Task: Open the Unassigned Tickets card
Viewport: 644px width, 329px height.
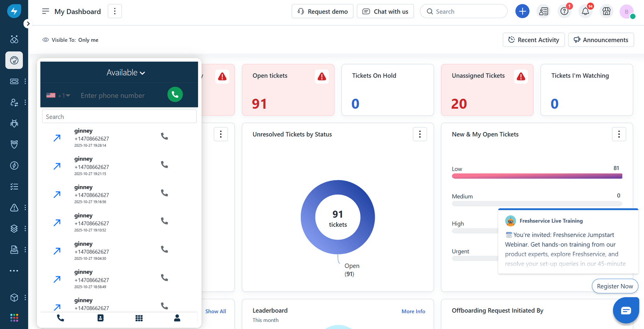Action: [x=487, y=90]
